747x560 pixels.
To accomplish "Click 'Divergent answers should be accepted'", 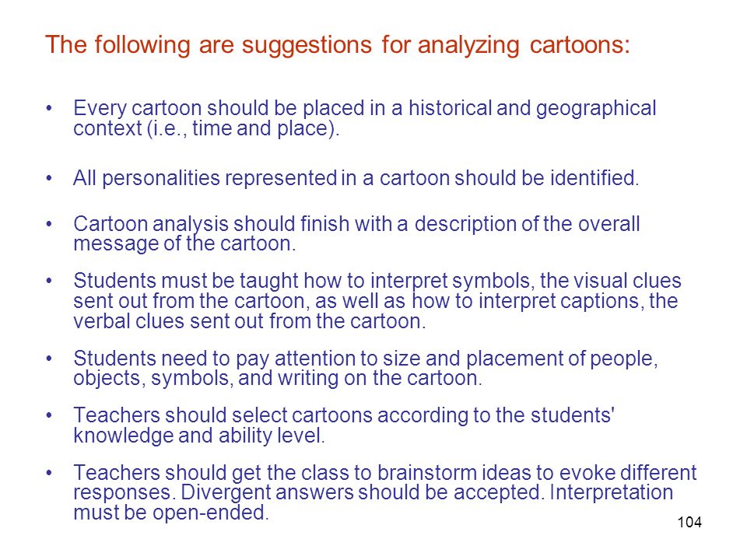I will click(362, 493).
